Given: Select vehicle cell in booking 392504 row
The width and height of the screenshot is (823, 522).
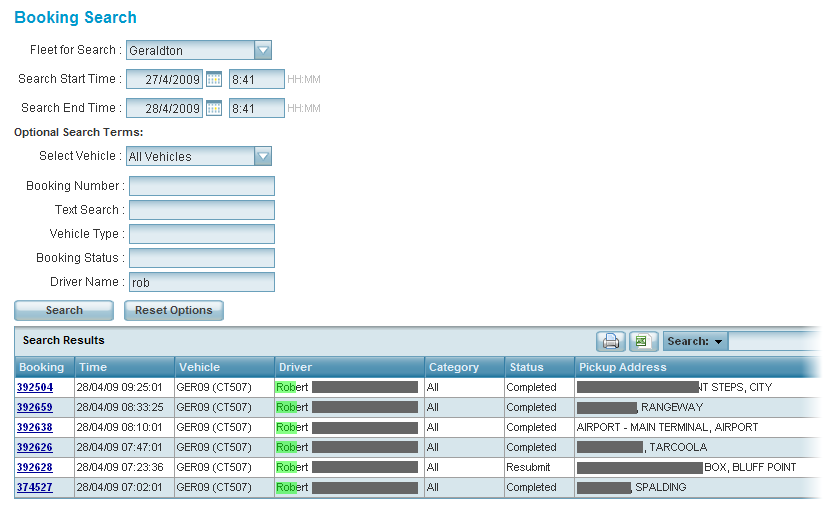Looking at the screenshot, I should point(225,387).
